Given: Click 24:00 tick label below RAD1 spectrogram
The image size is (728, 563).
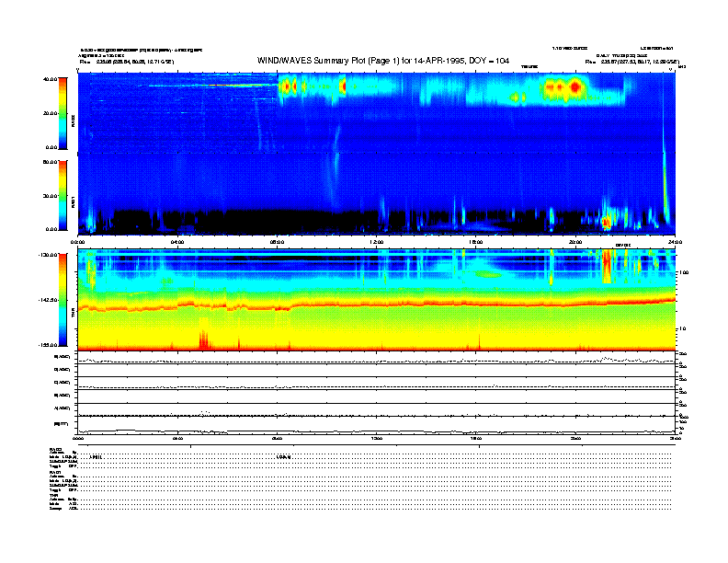Looking at the screenshot, I should pyautogui.click(x=675, y=242).
